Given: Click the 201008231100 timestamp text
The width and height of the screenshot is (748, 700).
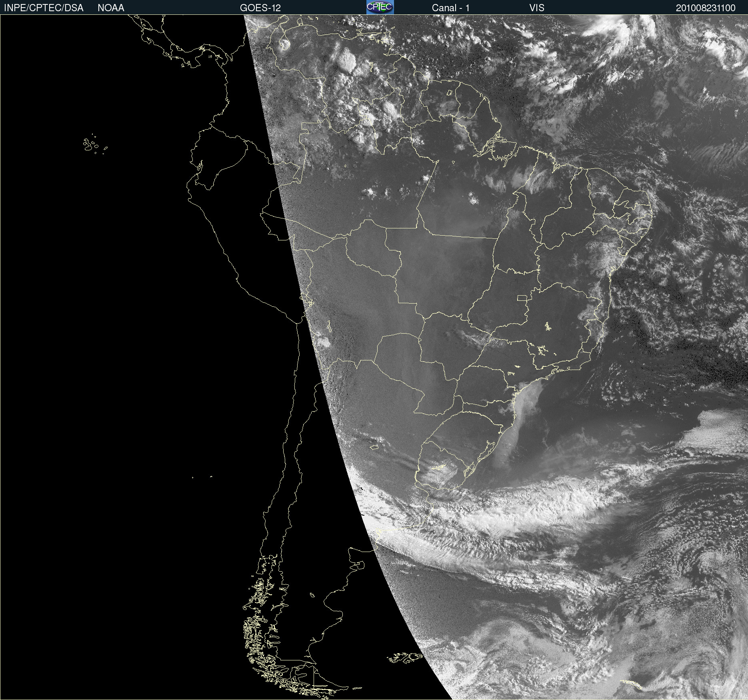Looking at the screenshot, I should [x=706, y=8].
